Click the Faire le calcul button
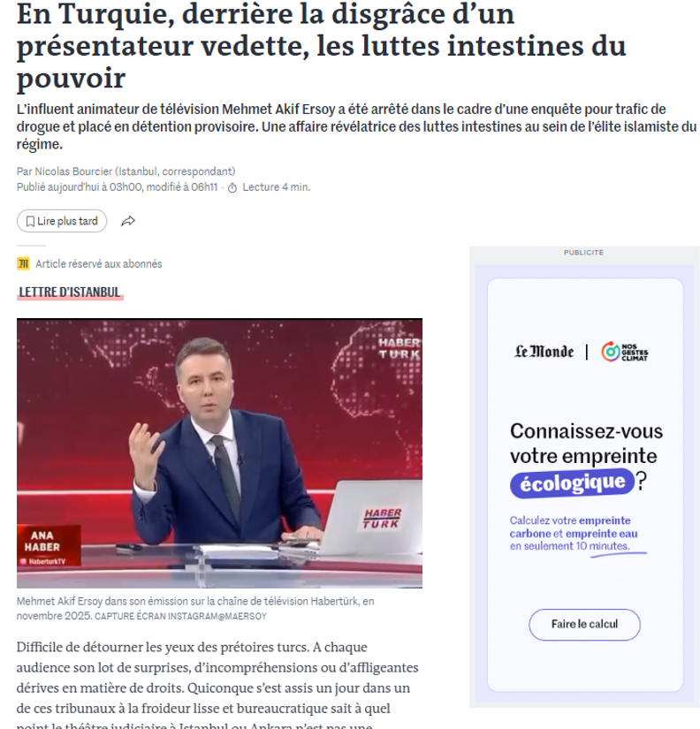The height and width of the screenshot is (729, 700). pyautogui.click(x=584, y=624)
